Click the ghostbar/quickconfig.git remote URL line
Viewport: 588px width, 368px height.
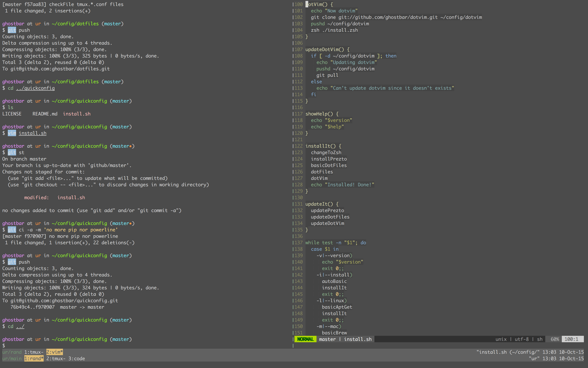coord(60,301)
